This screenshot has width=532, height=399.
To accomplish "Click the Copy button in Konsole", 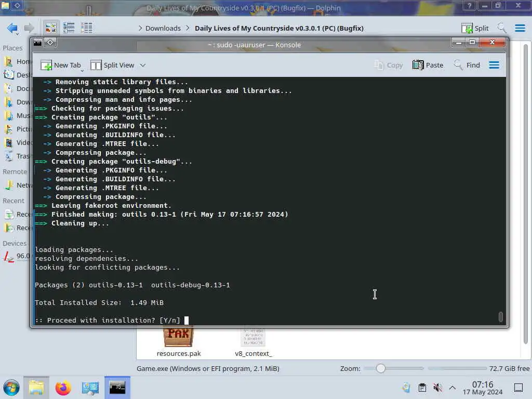I will click(x=389, y=65).
